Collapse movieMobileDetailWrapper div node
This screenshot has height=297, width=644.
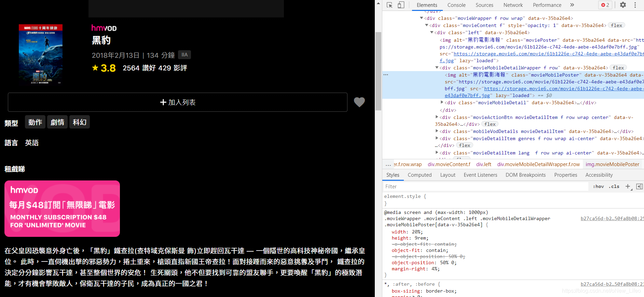pos(437,68)
